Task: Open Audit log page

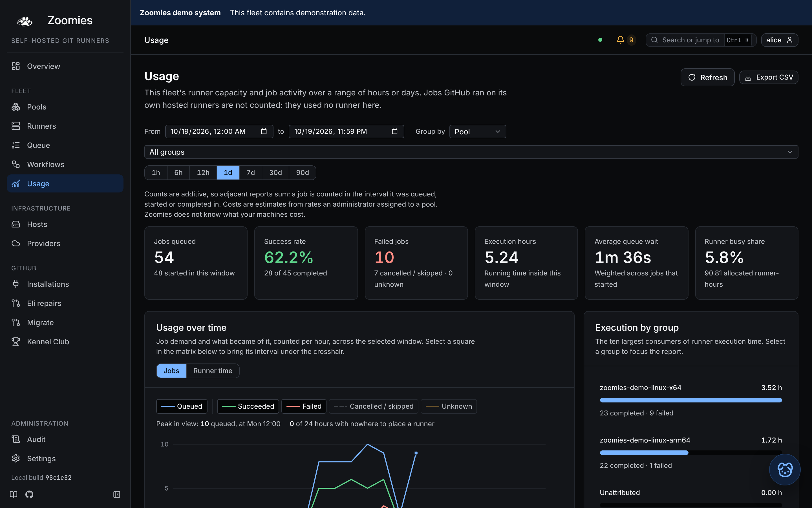Action: click(x=65, y=439)
